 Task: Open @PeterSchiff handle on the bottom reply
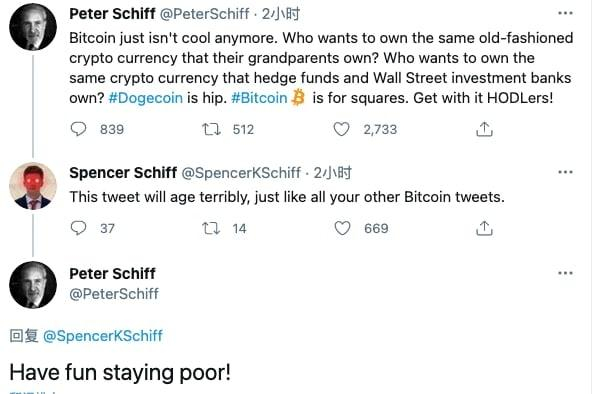tap(114, 294)
